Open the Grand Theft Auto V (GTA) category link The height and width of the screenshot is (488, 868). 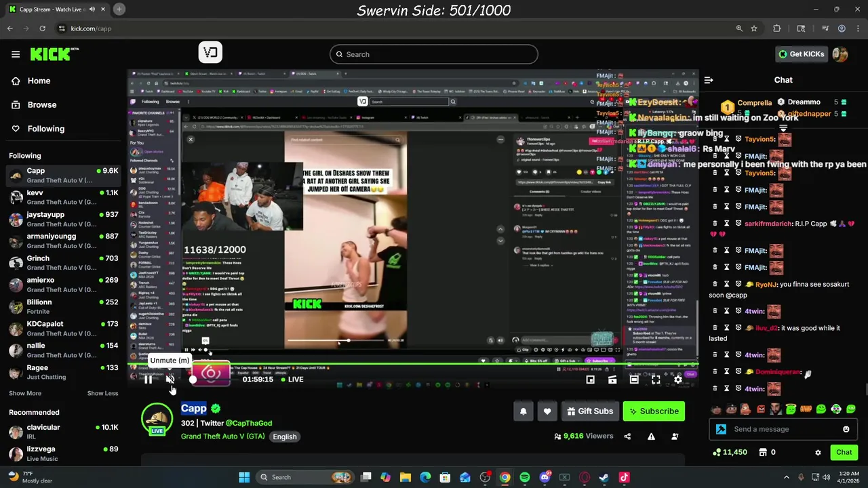coord(222,436)
